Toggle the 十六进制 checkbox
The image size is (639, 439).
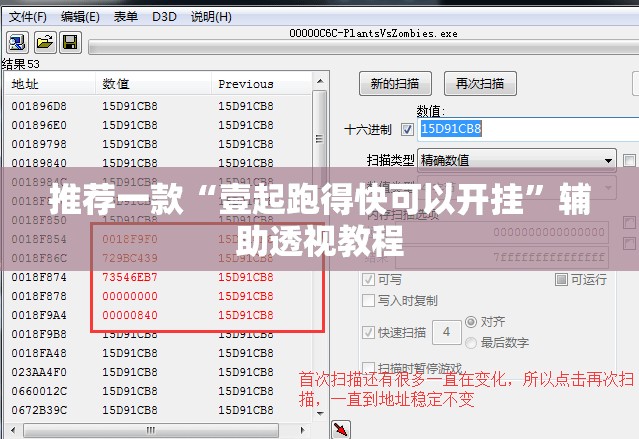407,129
